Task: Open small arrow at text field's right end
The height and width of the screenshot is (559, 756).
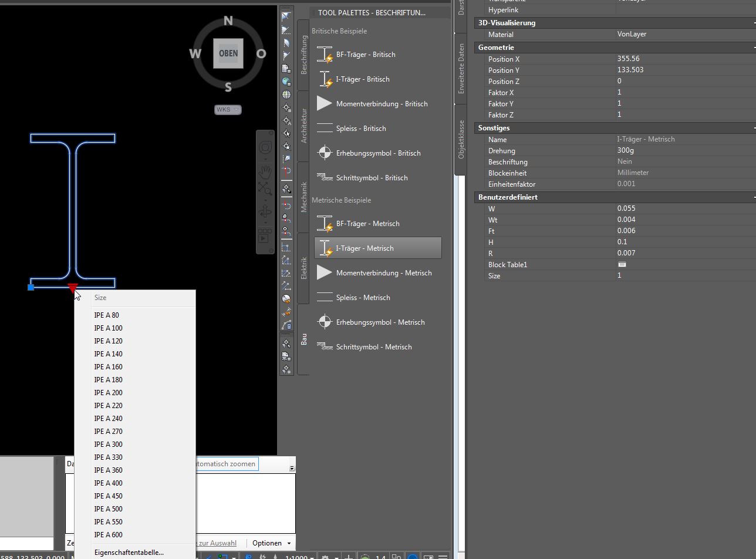Action: click(x=292, y=468)
